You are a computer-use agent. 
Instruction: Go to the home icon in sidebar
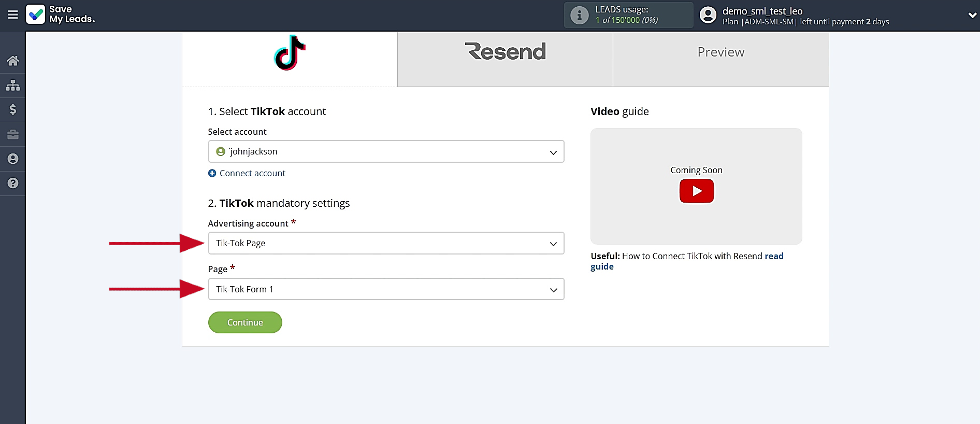pos(13,61)
